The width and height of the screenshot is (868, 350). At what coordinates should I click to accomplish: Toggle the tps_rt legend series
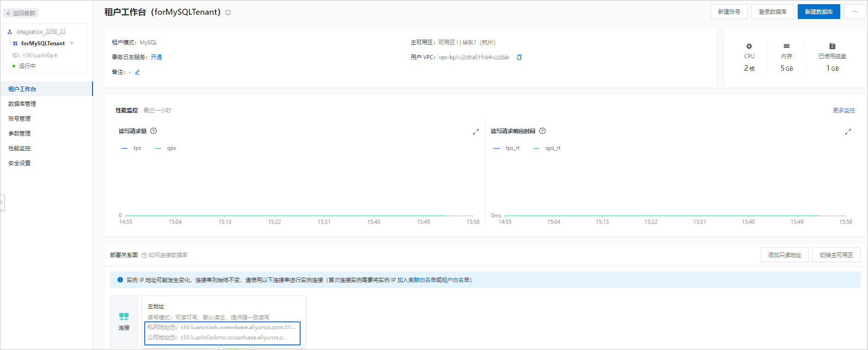click(506, 148)
